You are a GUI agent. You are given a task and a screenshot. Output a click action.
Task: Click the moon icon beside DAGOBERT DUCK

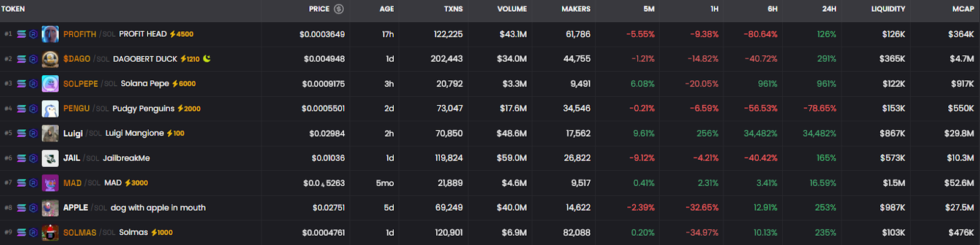tap(207, 59)
